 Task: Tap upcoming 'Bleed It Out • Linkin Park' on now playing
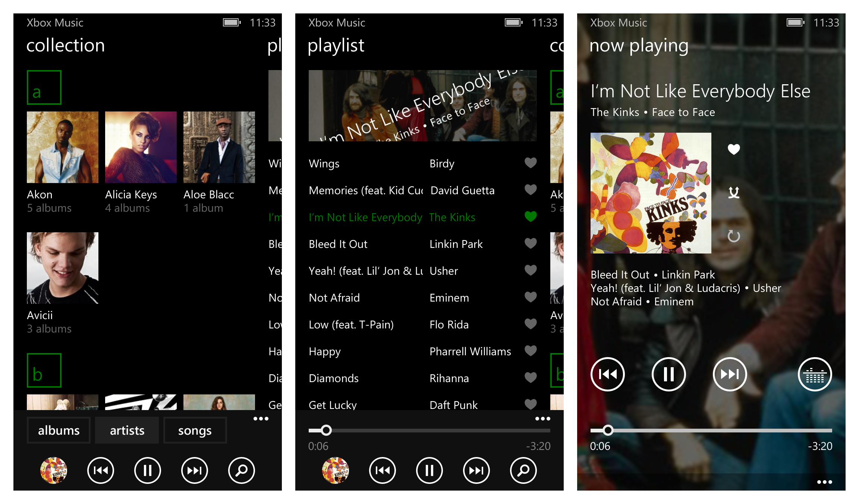coord(653,275)
